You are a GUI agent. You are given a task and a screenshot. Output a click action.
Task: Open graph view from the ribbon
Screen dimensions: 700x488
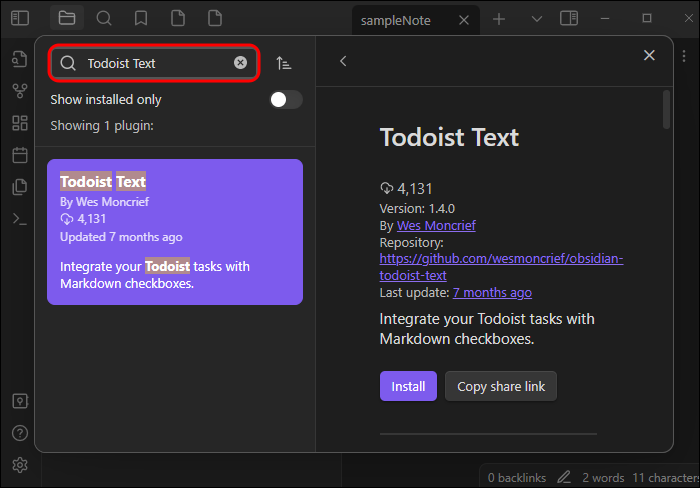20,91
